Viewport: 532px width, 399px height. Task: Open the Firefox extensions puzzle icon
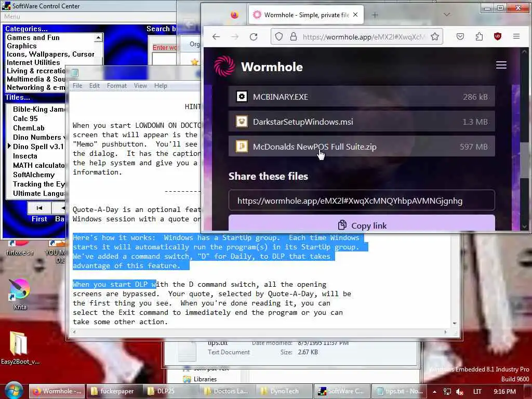point(479,37)
